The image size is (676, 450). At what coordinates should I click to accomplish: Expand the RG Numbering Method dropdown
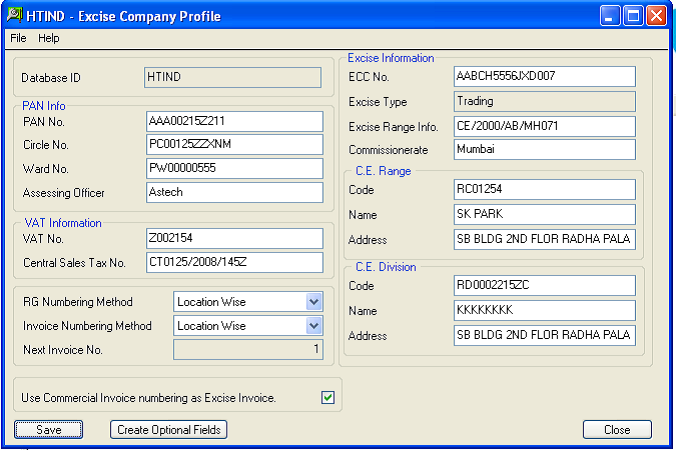pos(314,302)
